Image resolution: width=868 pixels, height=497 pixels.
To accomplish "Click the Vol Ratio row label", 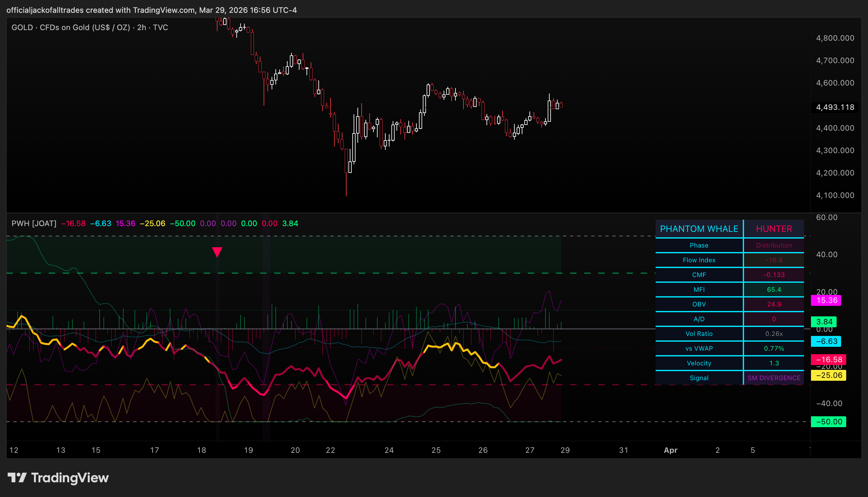I will (x=699, y=333).
